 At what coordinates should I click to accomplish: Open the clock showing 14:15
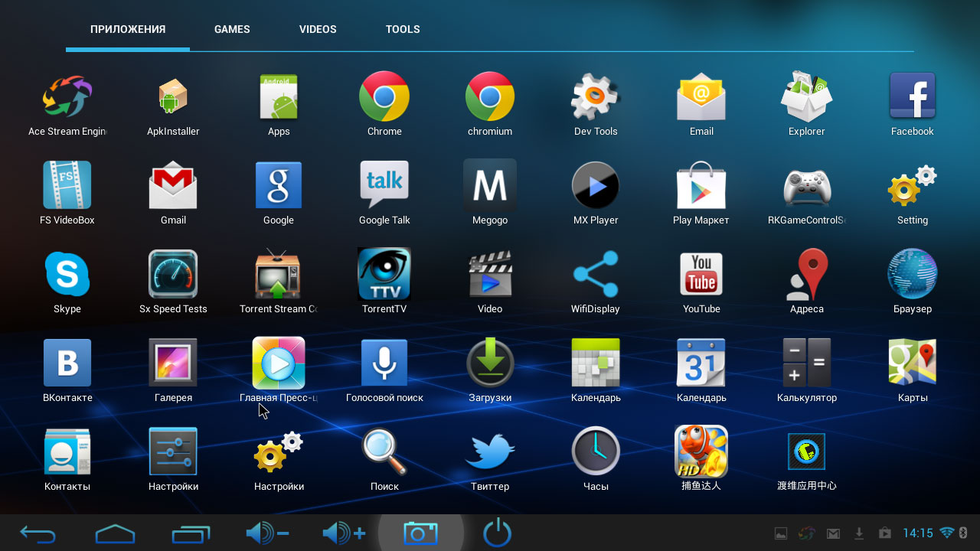click(917, 533)
